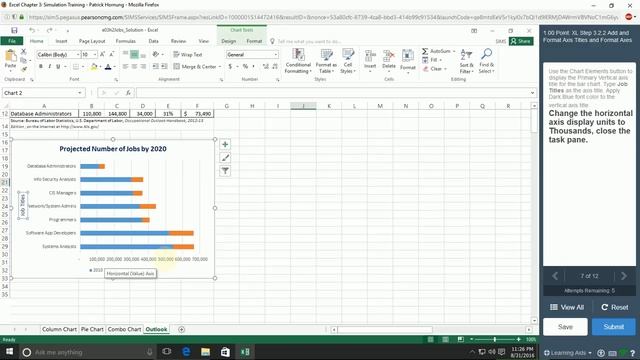This screenshot has width=640, height=360.
Task: Click the Insert Function fx icon
Action: pyautogui.click(x=128, y=93)
